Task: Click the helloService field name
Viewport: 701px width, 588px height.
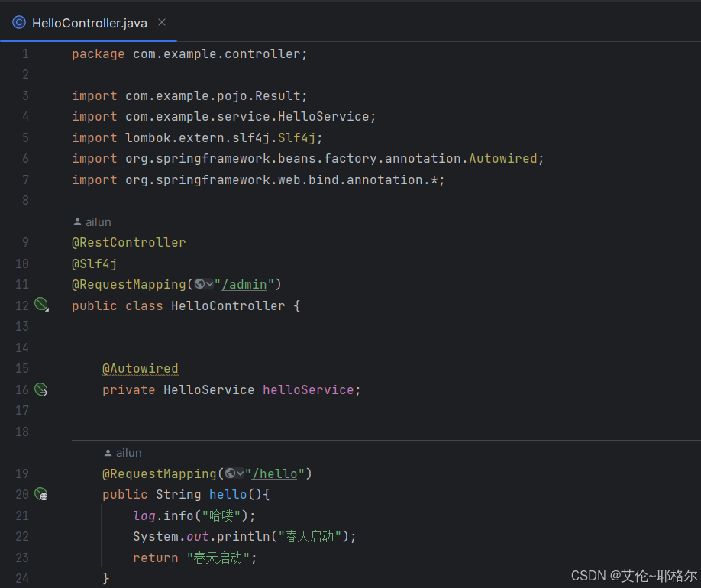Action: click(309, 389)
